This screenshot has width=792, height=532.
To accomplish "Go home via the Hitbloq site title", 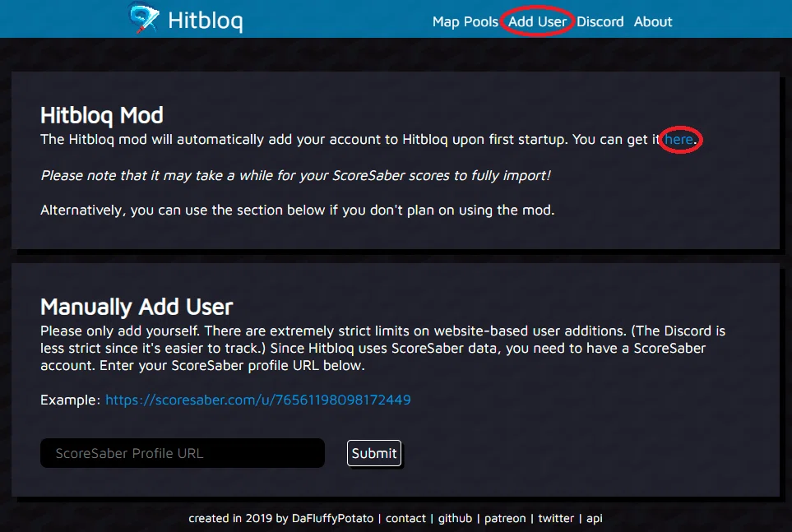I will coord(205,21).
